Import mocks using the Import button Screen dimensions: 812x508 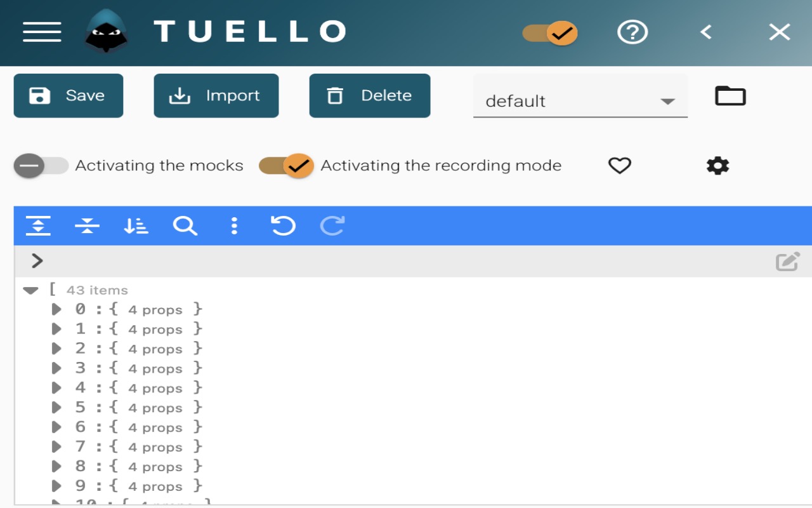(216, 95)
